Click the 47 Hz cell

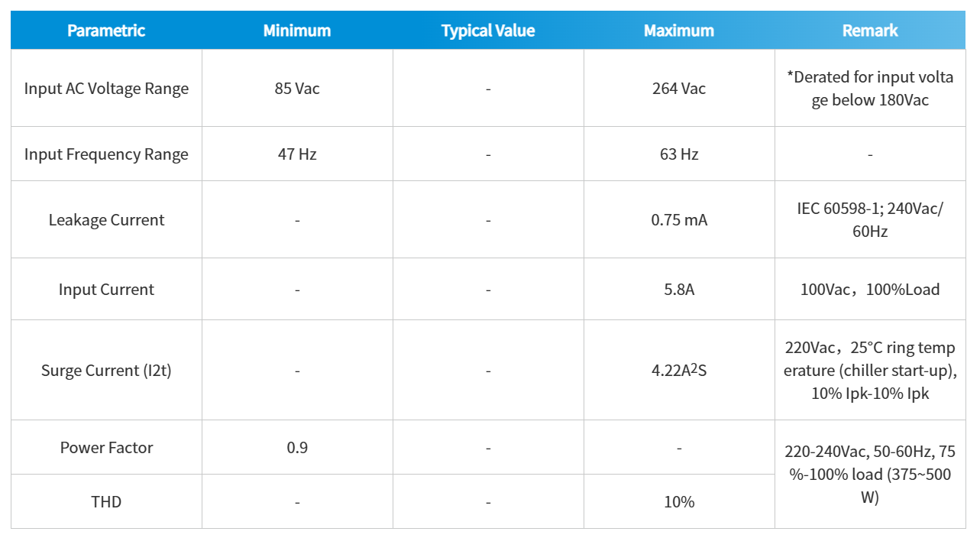pos(297,154)
